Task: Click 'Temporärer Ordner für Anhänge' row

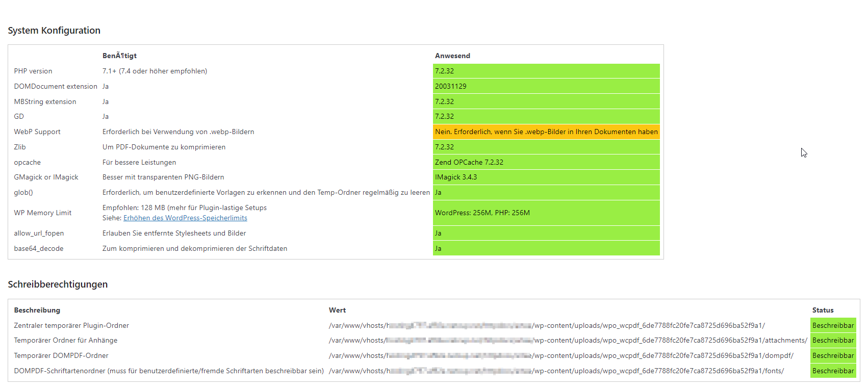Action: (66, 340)
